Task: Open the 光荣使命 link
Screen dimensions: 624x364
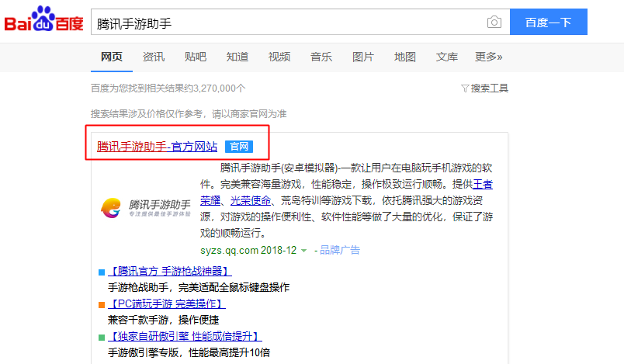Action: point(251,200)
